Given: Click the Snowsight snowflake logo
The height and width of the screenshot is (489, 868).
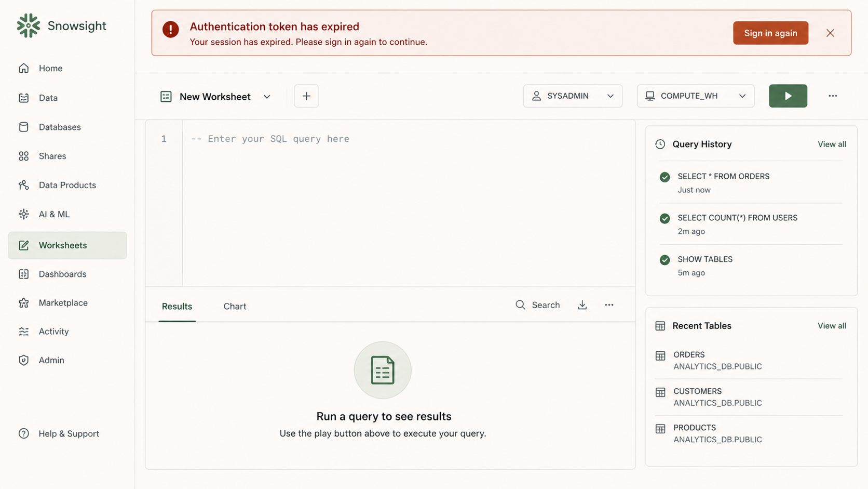Looking at the screenshot, I should [x=28, y=25].
